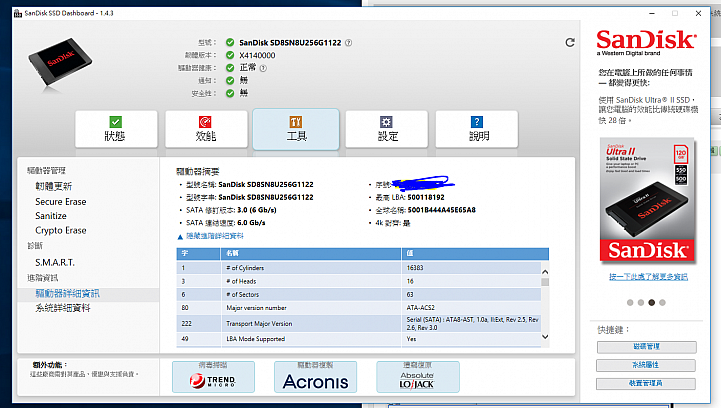Click 'Major version number' row

[x=359, y=308]
